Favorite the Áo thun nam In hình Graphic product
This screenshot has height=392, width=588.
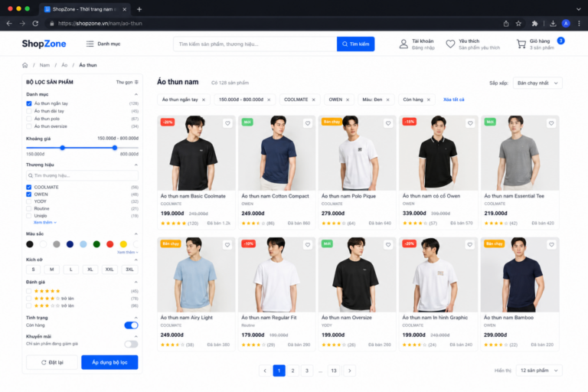[x=470, y=244]
